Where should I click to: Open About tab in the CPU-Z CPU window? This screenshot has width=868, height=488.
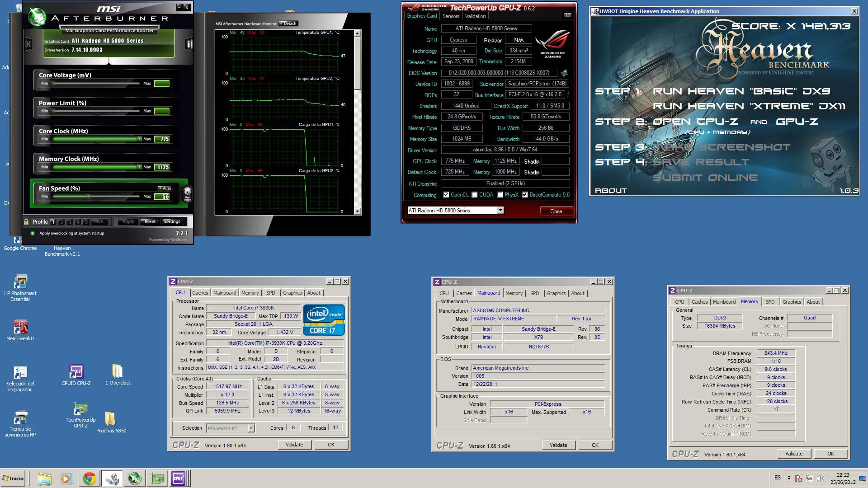pyautogui.click(x=314, y=293)
